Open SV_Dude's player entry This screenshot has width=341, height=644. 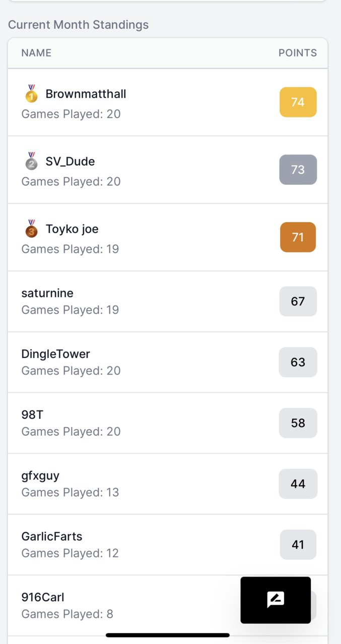click(x=168, y=170)
